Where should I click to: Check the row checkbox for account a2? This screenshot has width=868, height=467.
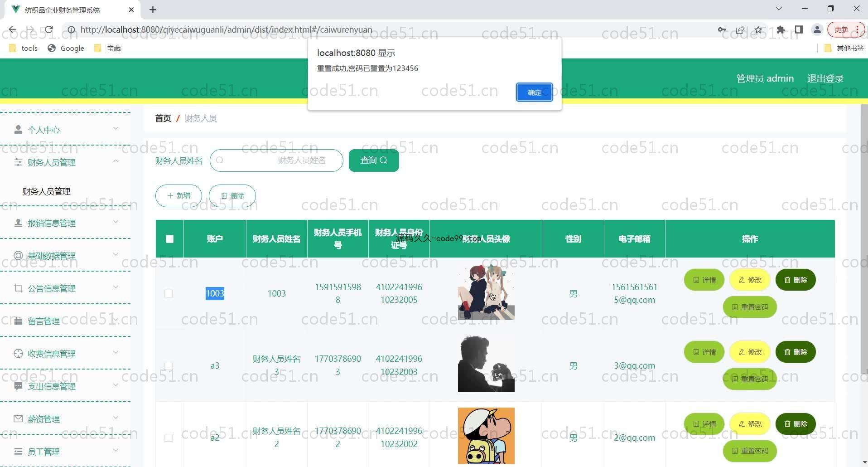[169, 438]
